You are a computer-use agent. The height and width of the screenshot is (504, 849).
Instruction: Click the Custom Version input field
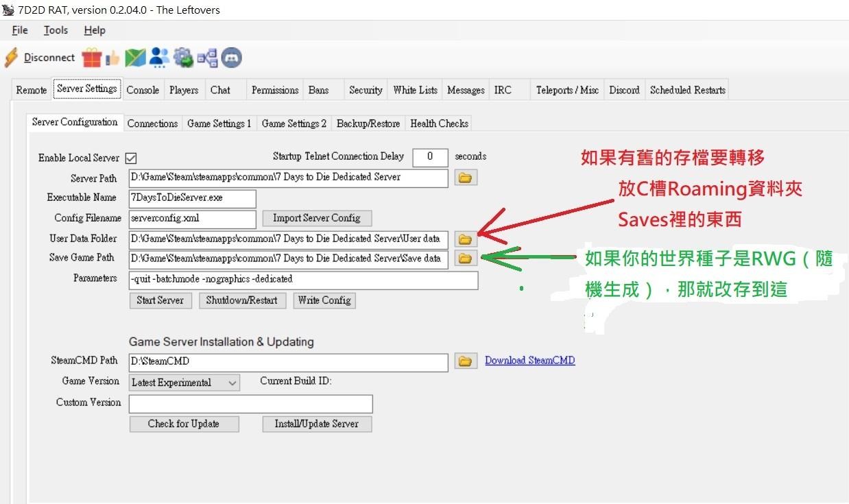[x=250, y=404]
